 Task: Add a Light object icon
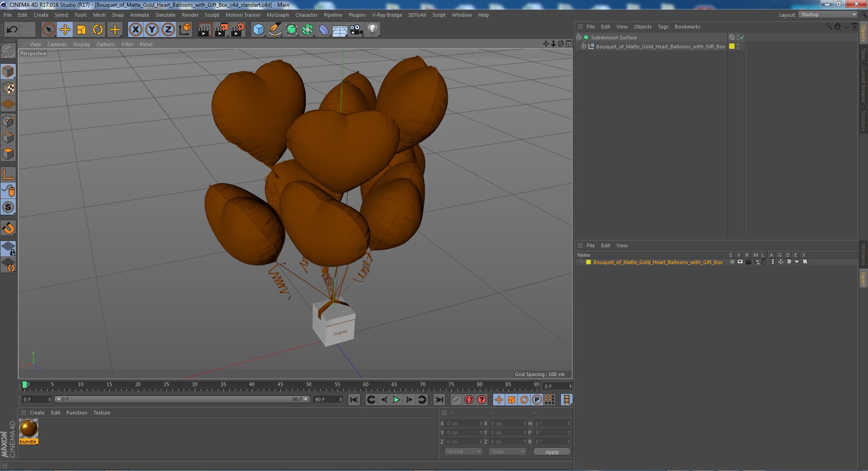pos(372,30)
